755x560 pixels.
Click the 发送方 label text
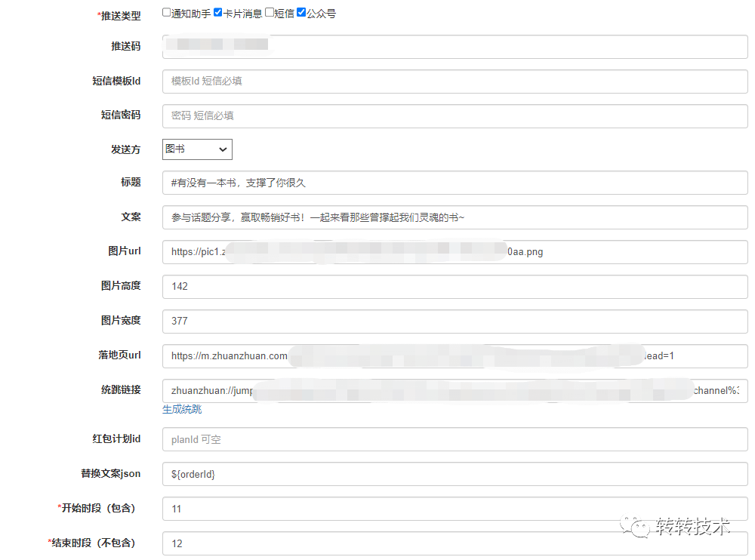(x=125, y=149)
